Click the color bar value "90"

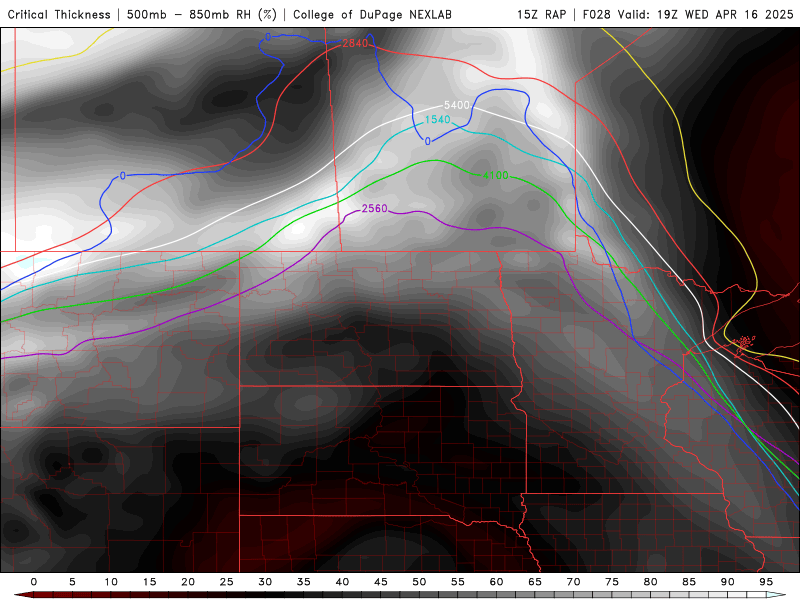click(x=727, y=582)
